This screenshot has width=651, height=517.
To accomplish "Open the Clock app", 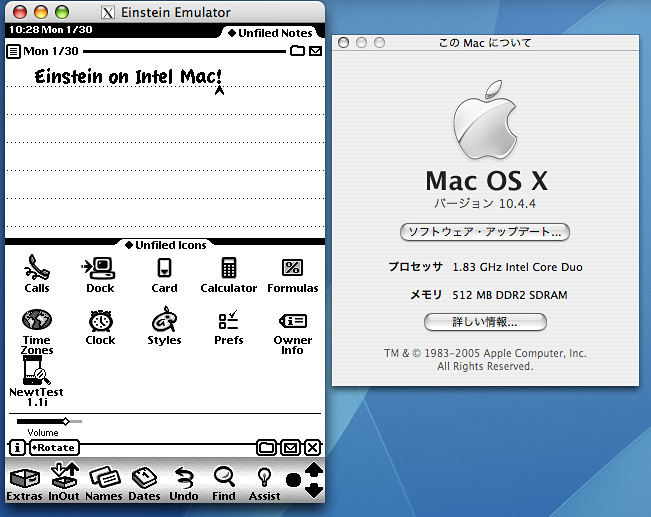I will point(100,327).
